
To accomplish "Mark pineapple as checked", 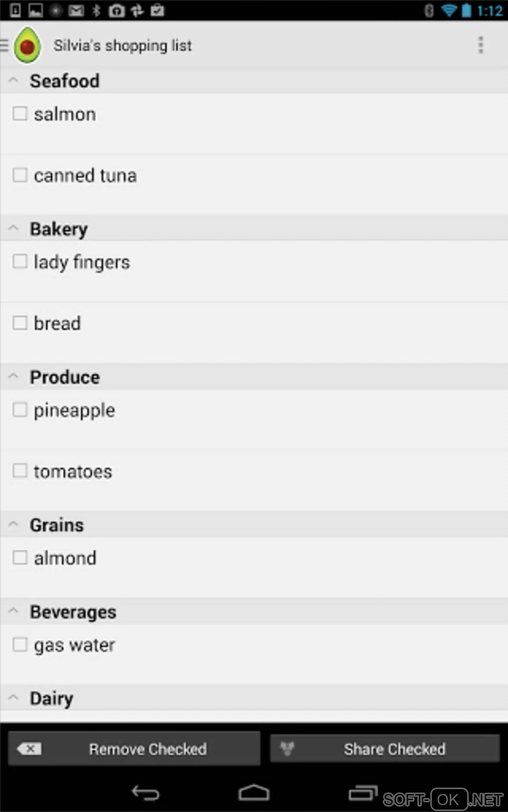I will click(x=20, y=410).
